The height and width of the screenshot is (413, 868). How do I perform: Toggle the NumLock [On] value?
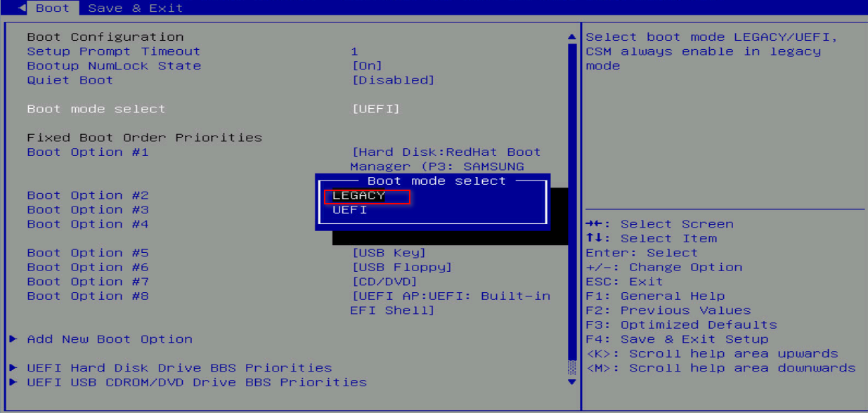367,66
